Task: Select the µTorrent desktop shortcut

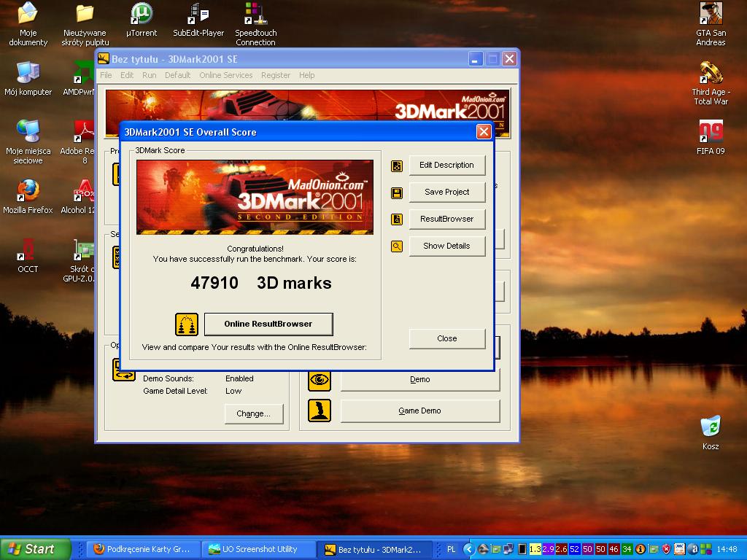Action: point(142,20)
